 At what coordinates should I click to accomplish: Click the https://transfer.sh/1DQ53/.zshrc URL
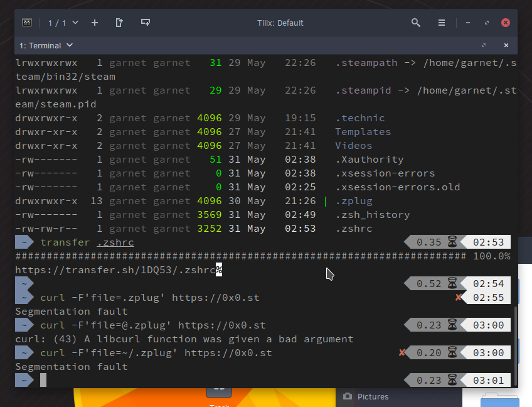115,269
